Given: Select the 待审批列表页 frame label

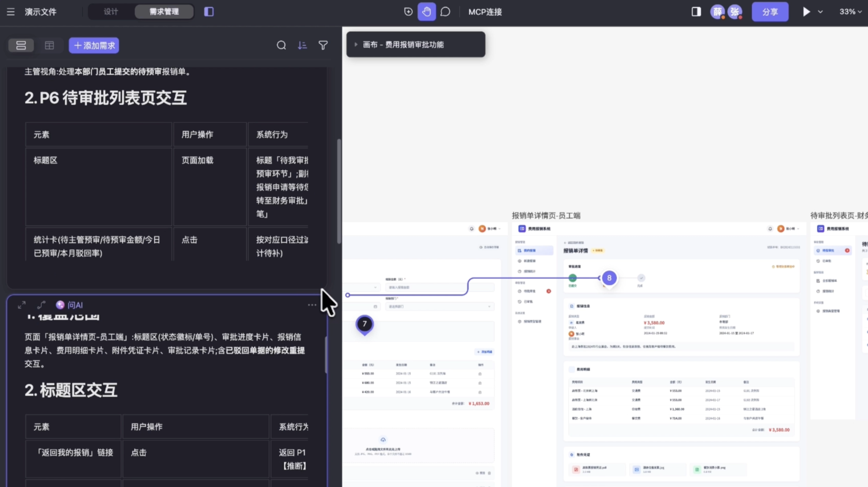Looking at the screenshot, I should click(x=839, y=215).
